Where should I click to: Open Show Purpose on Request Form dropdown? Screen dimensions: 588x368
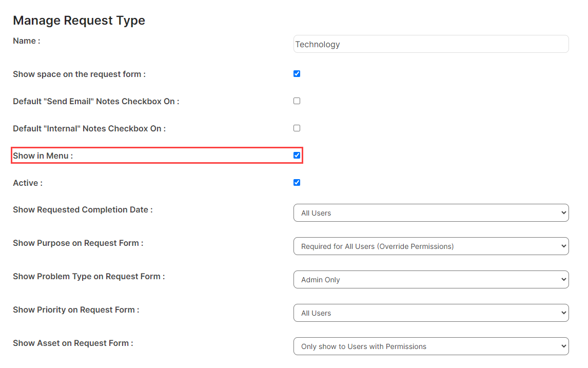tap(431, 246)
